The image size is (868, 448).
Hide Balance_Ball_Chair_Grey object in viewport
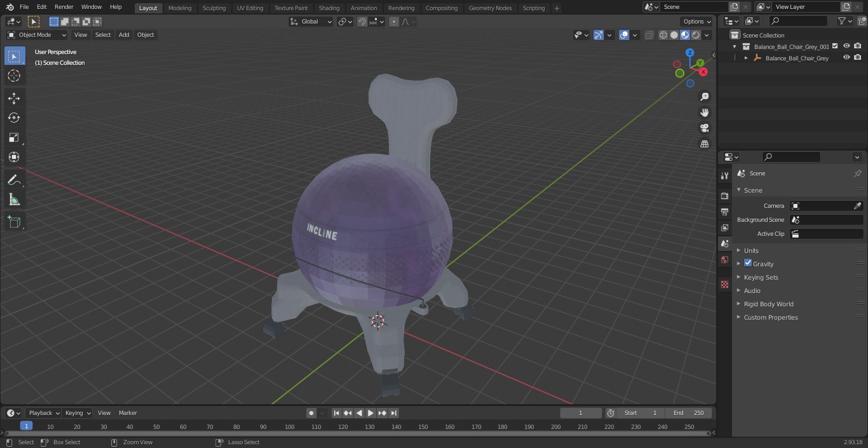click(x=846, y=57)
